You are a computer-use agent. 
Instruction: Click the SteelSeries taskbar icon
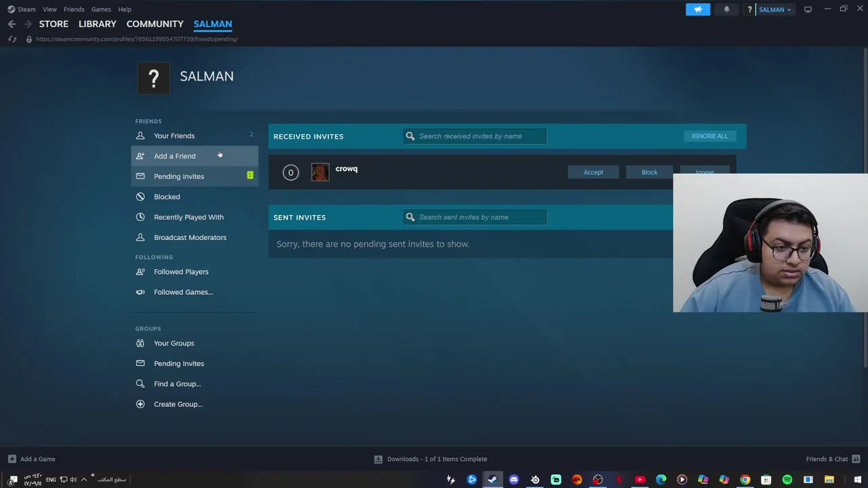(535, 480)
